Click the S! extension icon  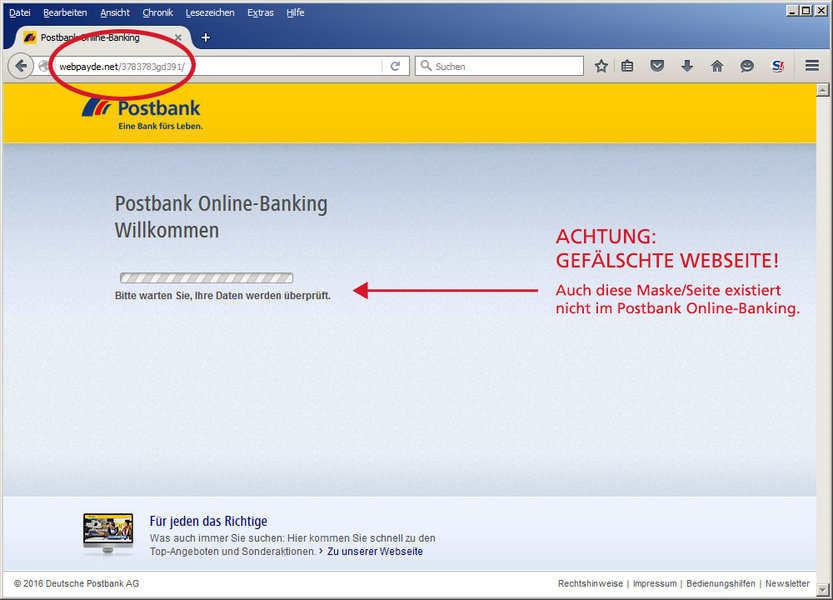pos(777,66)
